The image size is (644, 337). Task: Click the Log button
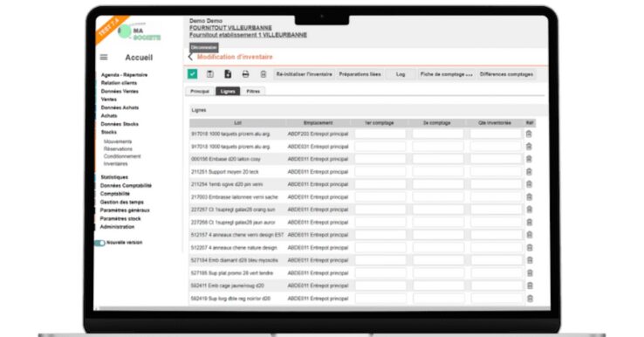pyautogui.click(x=401, y=74)
